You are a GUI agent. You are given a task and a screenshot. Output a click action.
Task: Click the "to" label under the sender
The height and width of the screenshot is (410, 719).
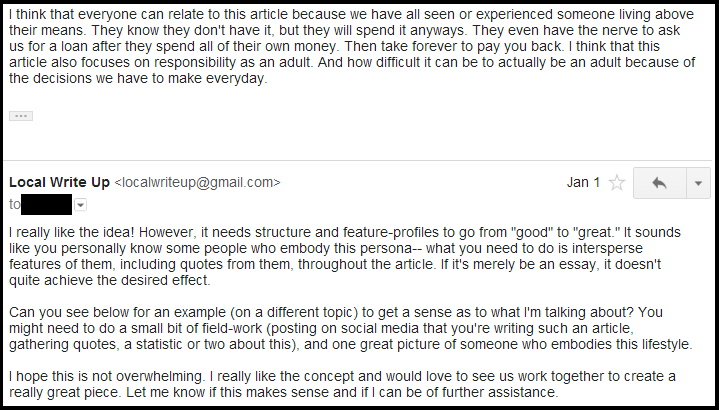coord(14,205)
